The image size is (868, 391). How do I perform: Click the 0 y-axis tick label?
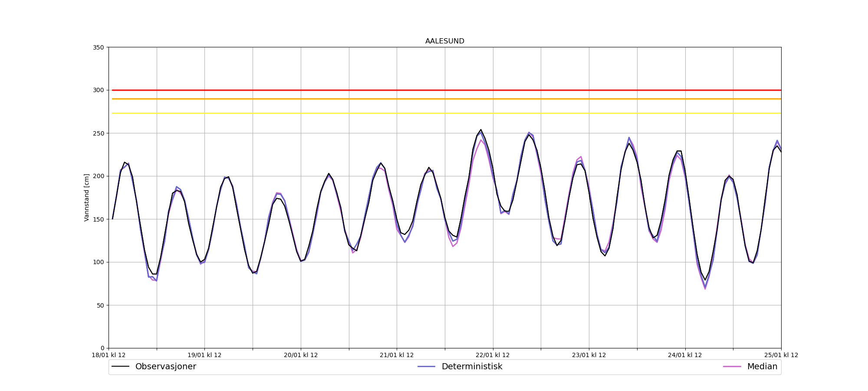coord(102,348)
